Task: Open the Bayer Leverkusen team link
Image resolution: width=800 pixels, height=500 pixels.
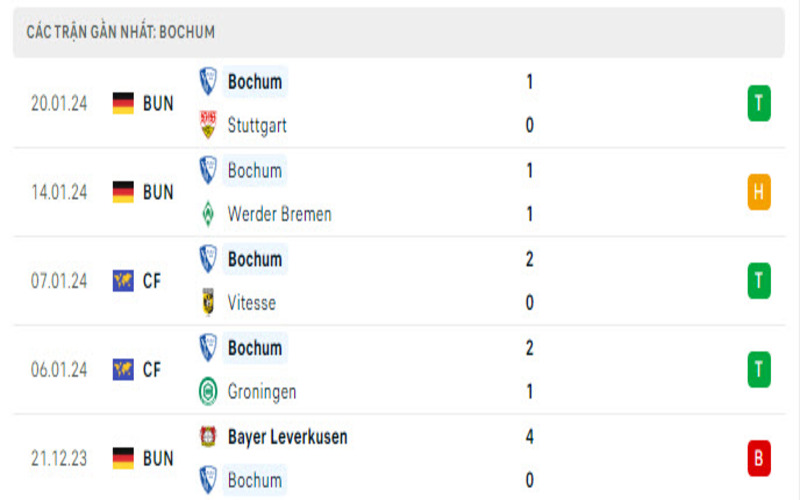Action: click(287, 437)
